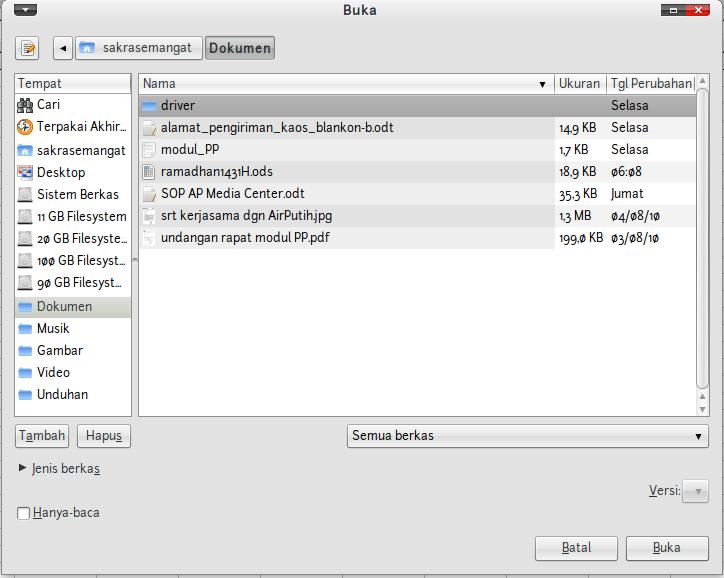
Task: Select the srt kerjasama dgn AirPutih.jpg icon
Action: click(x=149, y=215)
